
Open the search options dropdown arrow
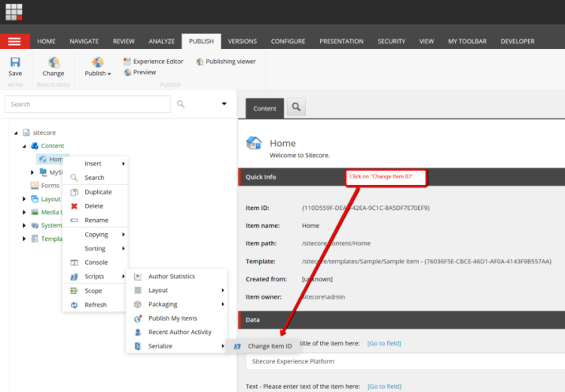(224, 104)
